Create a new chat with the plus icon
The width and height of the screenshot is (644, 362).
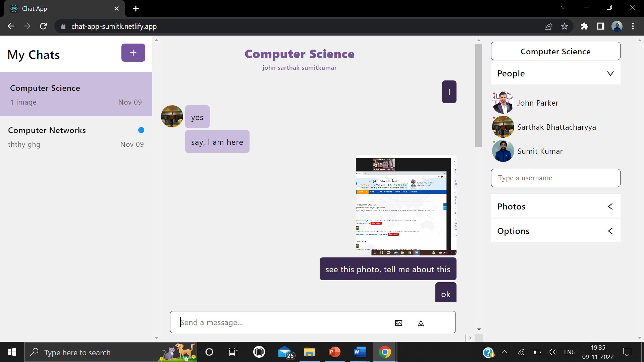tap(133, 53)
